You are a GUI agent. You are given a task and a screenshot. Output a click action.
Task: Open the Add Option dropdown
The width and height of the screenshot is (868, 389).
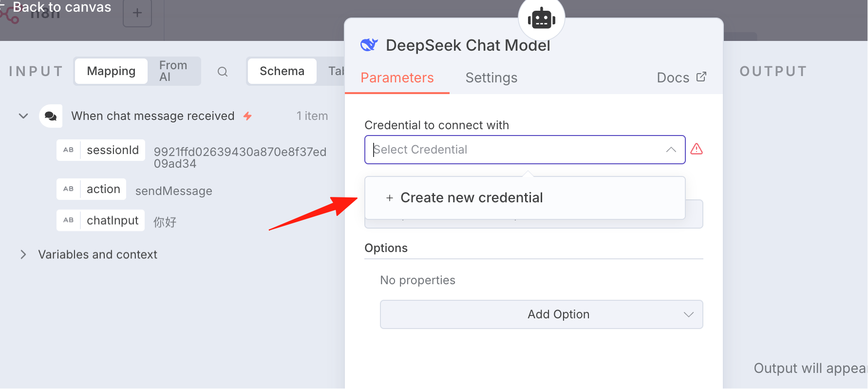pyautogui.click(x=541, y=314)
